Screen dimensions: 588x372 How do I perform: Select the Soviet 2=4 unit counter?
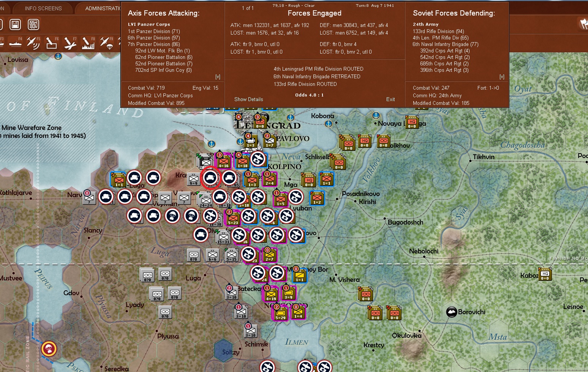270,179
